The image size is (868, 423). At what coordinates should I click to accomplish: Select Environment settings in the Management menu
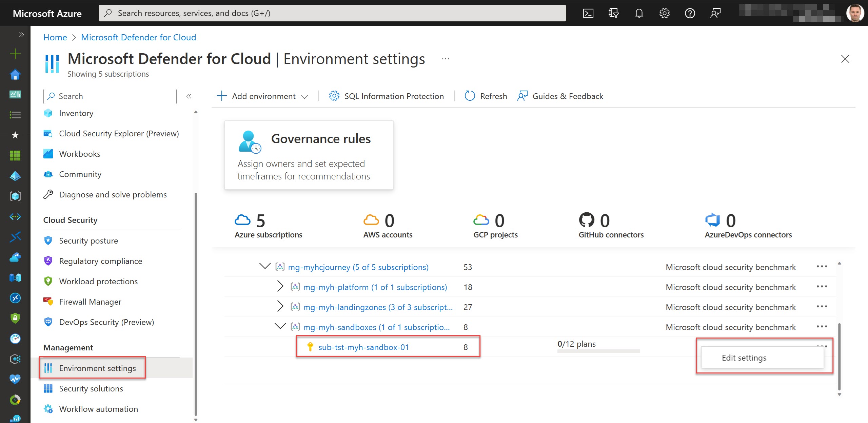click(x=97, y=368)
